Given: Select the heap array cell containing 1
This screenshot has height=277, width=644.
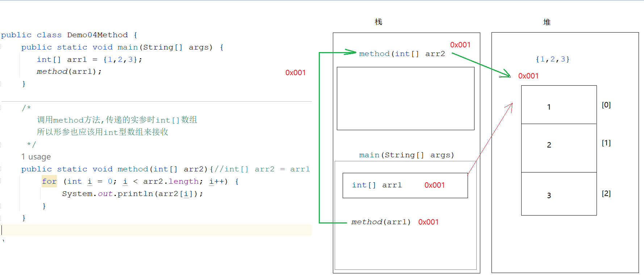Looking at the screenshot, I should (x=559, y=105).
